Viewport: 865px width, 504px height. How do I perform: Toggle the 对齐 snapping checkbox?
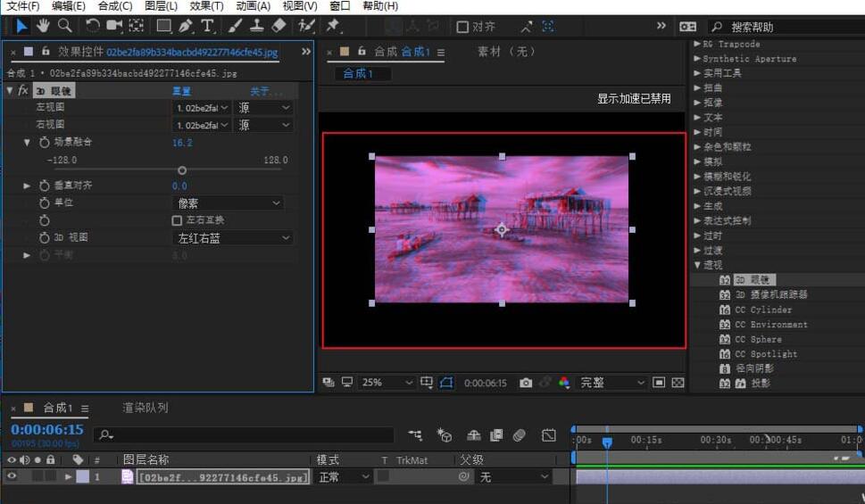pyautogui.click(x=462, y=27)
